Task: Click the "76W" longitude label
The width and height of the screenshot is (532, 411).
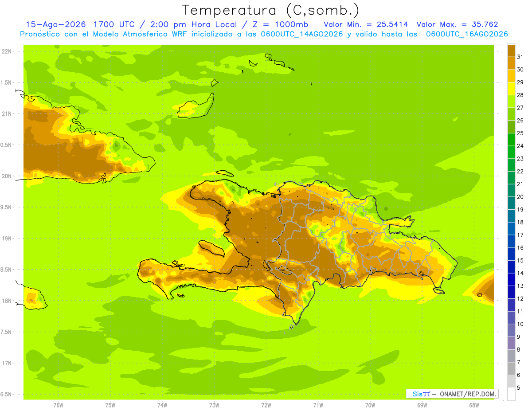Action: (x=58, y=405)
